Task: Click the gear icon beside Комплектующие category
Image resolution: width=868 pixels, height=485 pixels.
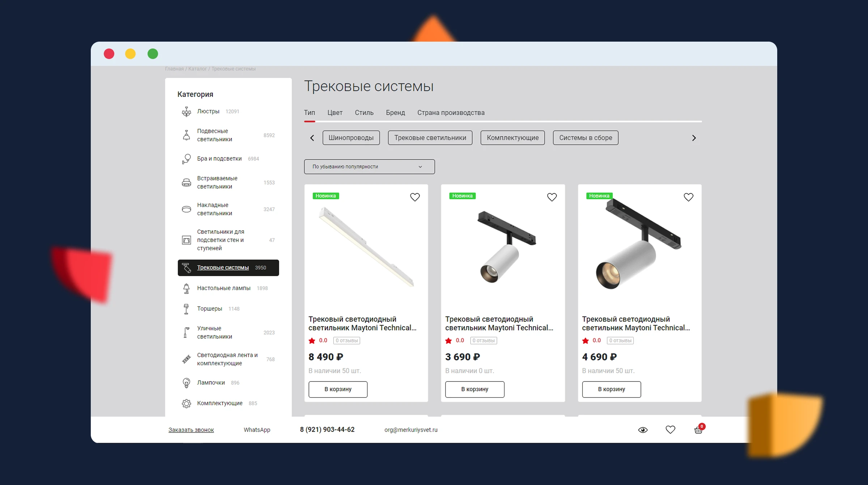Action: (186, 403)
